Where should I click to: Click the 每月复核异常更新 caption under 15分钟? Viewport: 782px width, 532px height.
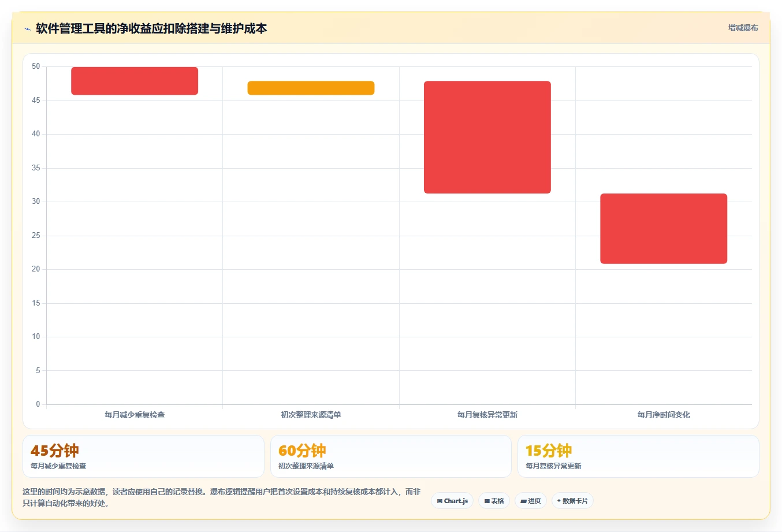point(553,466)
